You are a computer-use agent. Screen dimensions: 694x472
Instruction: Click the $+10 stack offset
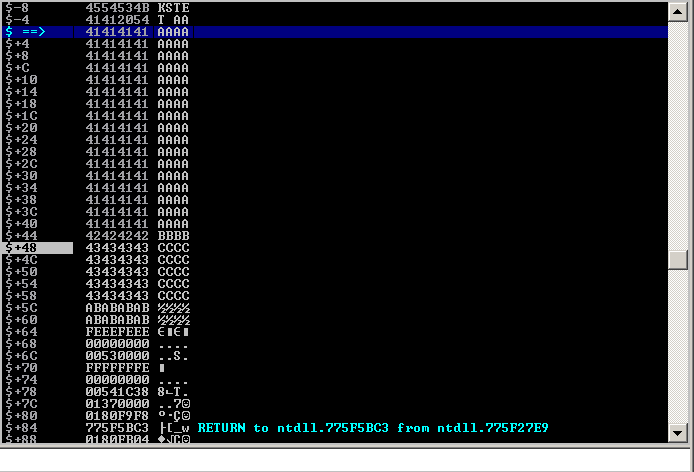22,80
